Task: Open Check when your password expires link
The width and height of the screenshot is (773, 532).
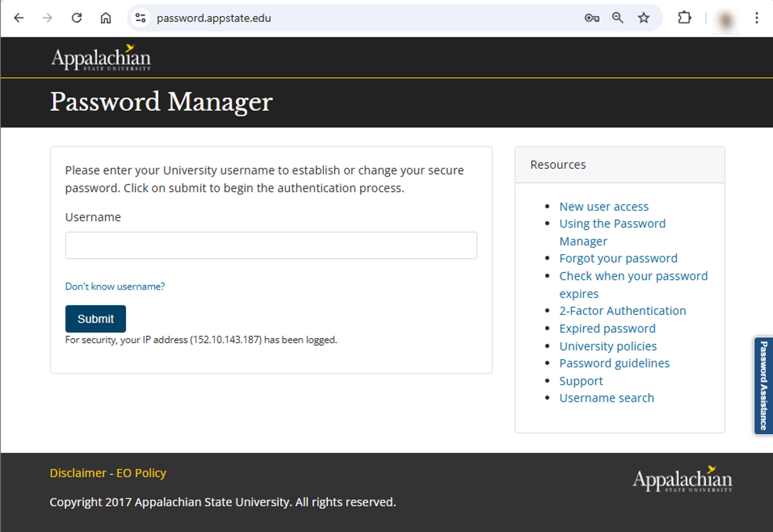Action: [633, 285]
